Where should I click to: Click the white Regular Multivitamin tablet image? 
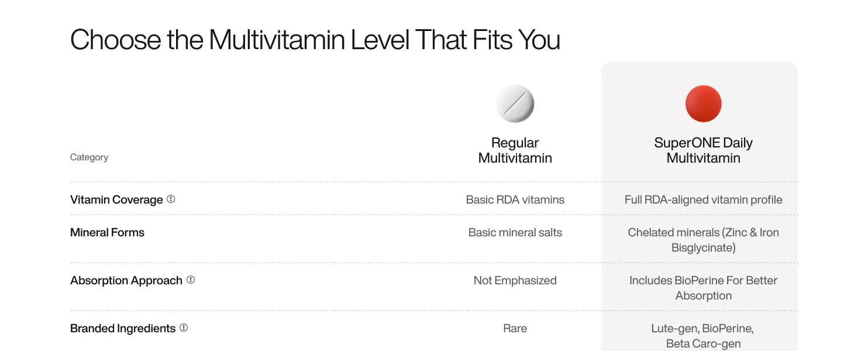515,104
